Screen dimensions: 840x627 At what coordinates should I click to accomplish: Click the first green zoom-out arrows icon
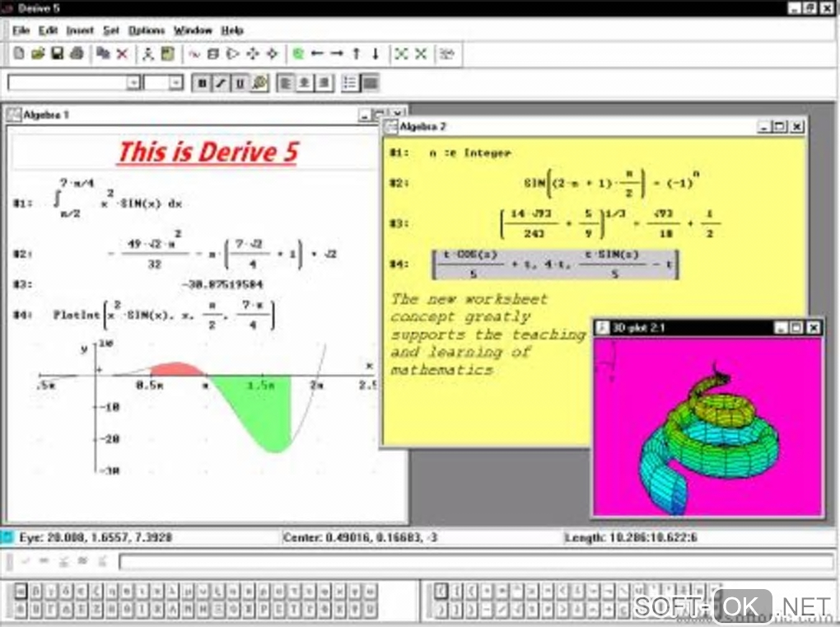pyautogui.click(x=401, y=54)
